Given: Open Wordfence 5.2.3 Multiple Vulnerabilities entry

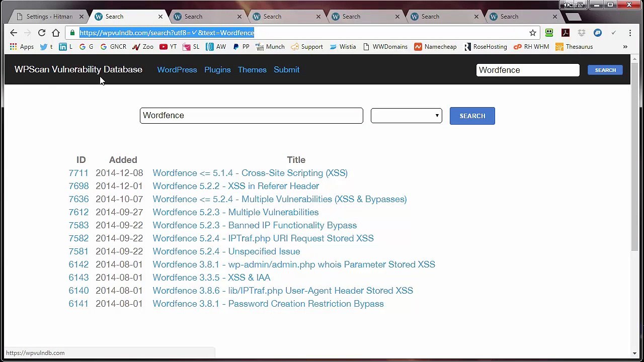Looking at the screenshot, I should (x=235, y=212).
